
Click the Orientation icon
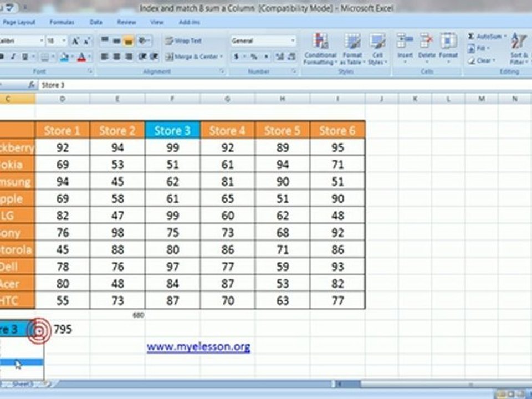tap(144, 41)
